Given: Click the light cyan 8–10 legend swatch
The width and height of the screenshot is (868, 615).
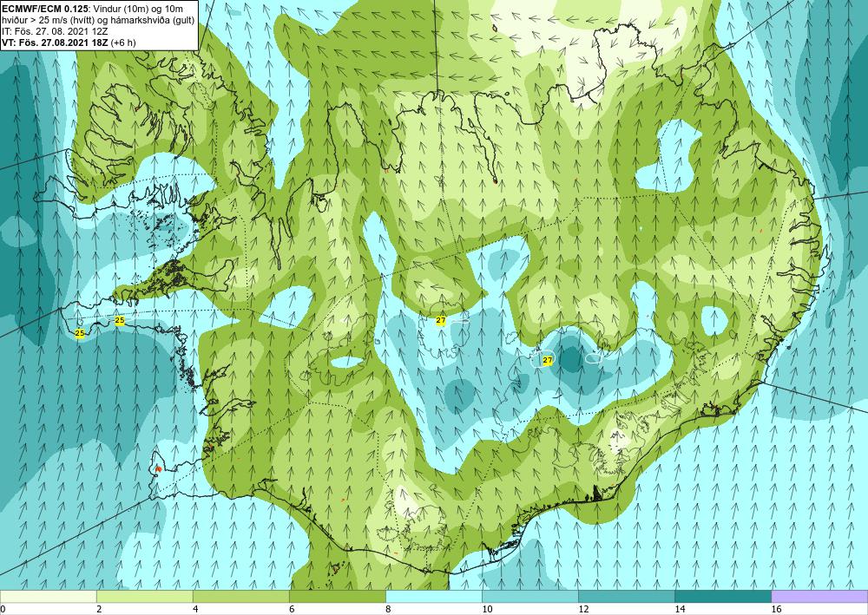Looking at the screenshot, I should [433, 596].
